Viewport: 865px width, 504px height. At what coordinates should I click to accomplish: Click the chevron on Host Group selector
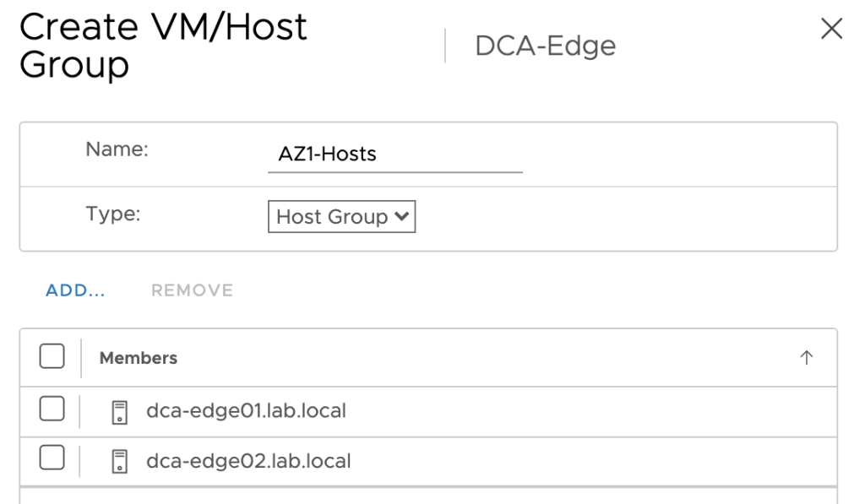(402, 216)
